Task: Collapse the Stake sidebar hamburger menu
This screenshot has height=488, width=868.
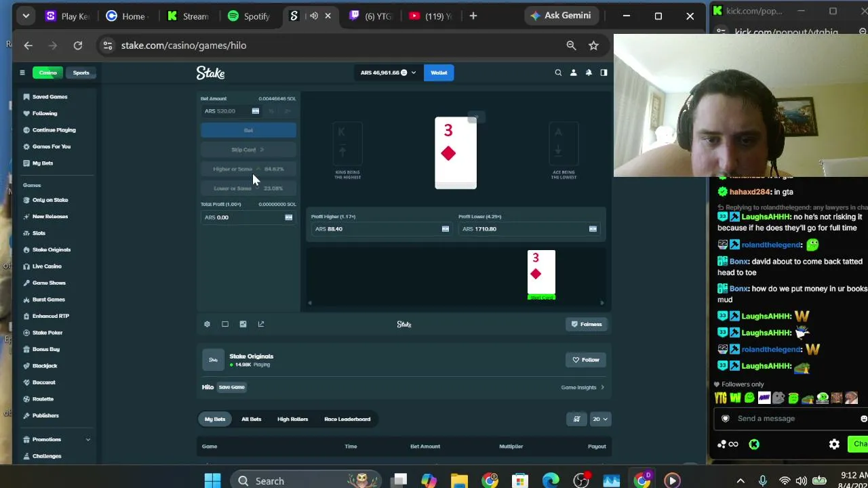Action: [x=22, y=73]
